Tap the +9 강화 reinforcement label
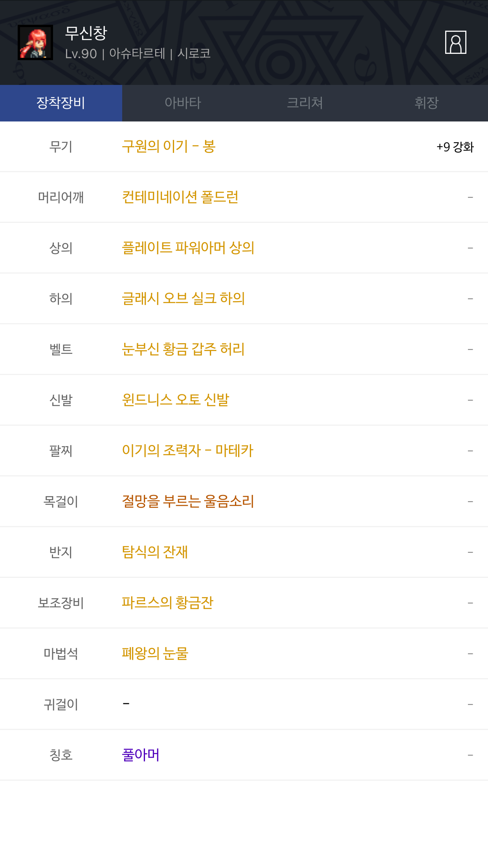Viewport: 488px width, 868px height. 455,147
